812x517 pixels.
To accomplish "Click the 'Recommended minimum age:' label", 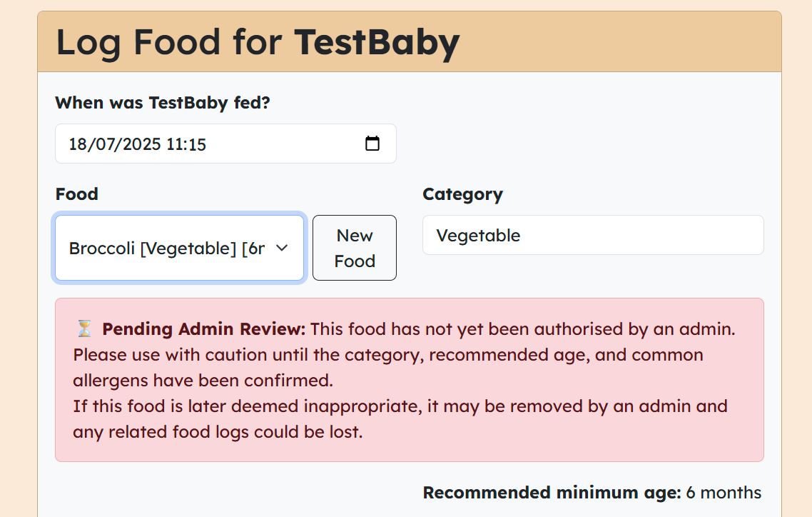I will click(552, 492).
